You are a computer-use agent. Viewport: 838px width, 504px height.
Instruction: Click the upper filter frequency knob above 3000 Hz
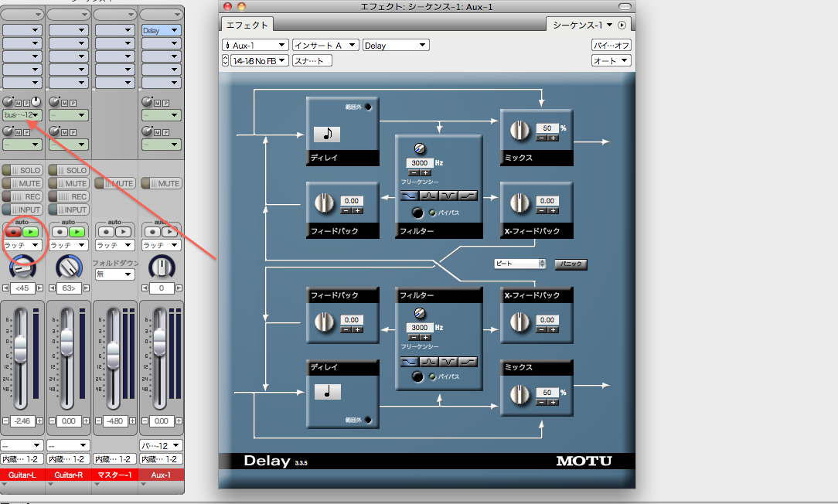pyautogui.click(x=420, y=149)
